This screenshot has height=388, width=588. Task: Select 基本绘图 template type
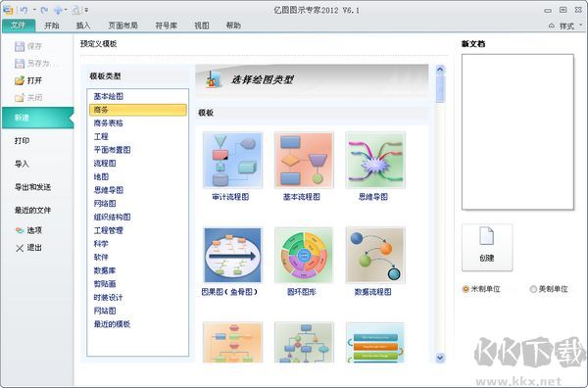click(x=108, y=96)
